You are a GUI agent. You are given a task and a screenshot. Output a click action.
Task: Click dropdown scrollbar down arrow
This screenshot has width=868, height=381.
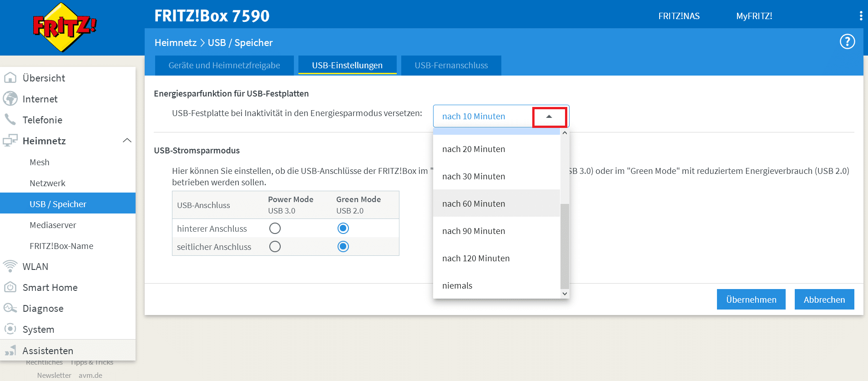[565, 294]
